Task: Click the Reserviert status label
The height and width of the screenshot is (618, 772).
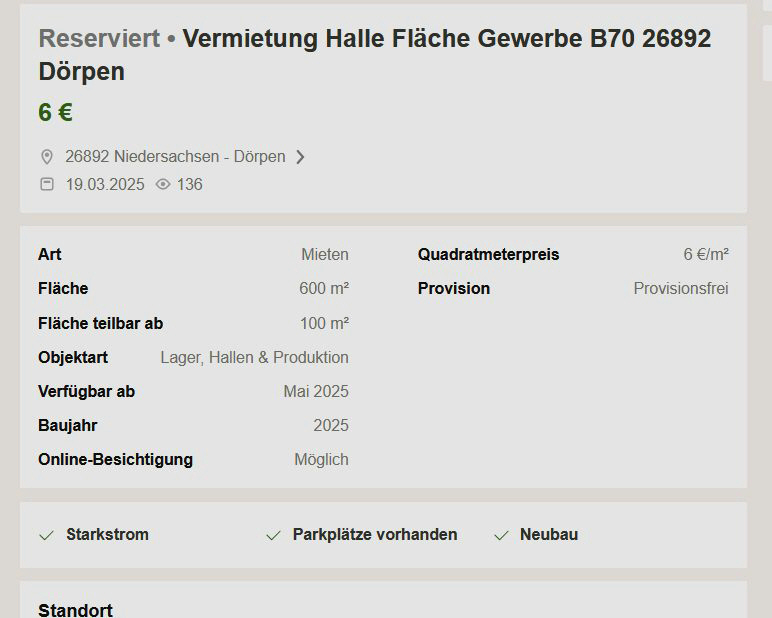Action: click(99, 38)
